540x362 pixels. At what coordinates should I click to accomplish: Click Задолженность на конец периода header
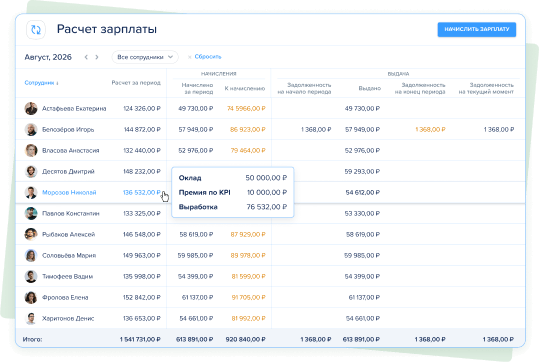click(420, 88)
